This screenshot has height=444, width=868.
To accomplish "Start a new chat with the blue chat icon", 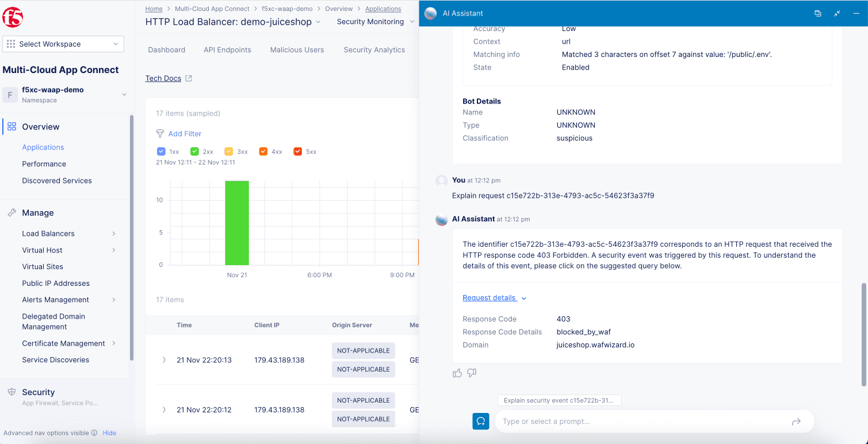I will (481, 421).
